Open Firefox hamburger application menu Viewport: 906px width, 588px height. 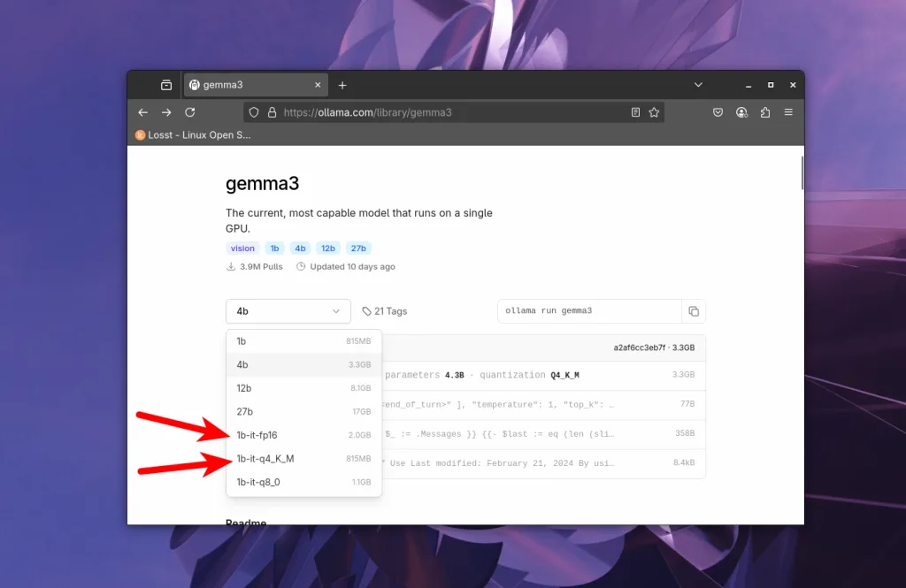(788, 112)
